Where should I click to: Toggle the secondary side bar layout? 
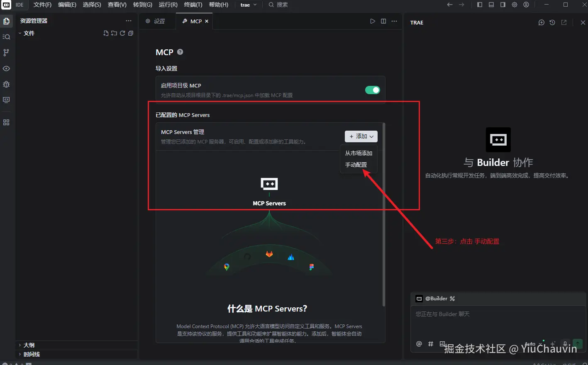click(x=503, y=5)
